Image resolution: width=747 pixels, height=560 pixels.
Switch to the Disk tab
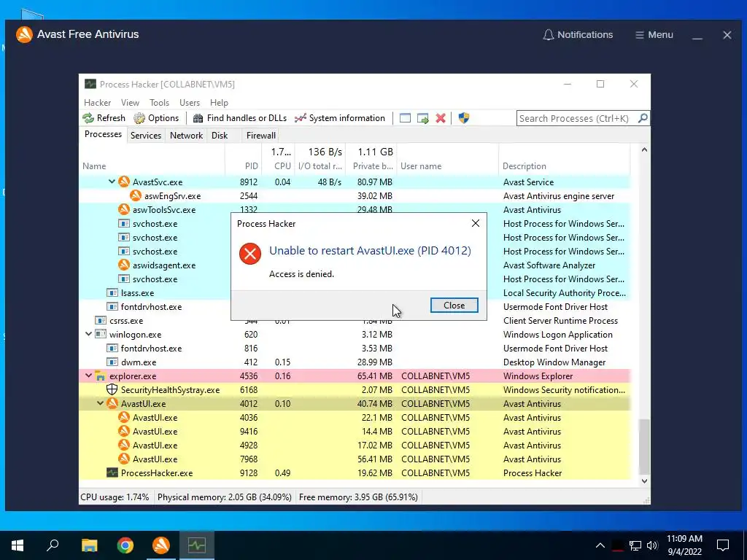[x=220, y=135]
